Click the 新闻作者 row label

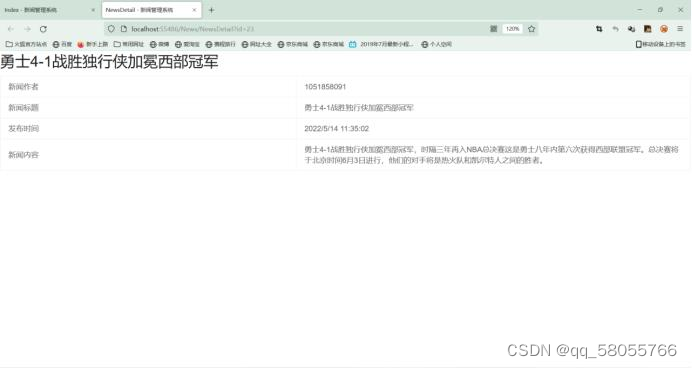[23, 86]
